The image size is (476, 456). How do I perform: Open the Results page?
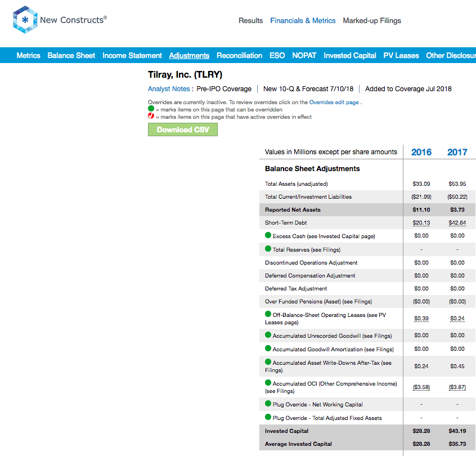tap(251, 21)
